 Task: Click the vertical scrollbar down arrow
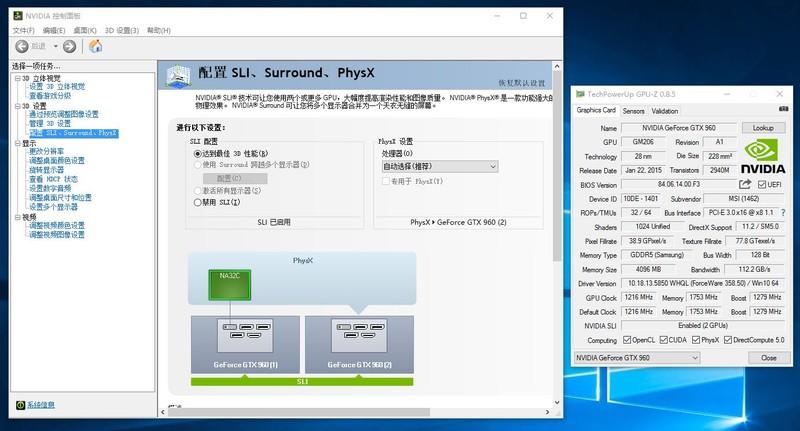[x=557, y=402]
